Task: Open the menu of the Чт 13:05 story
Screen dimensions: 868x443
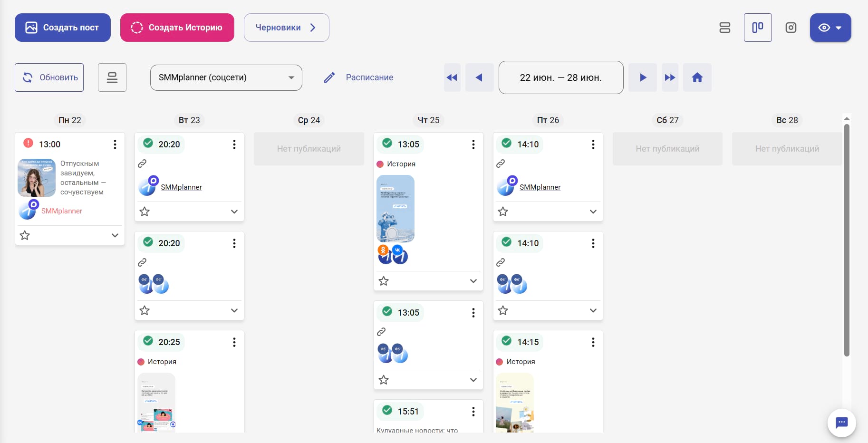Action: click(x=473, y=144)
